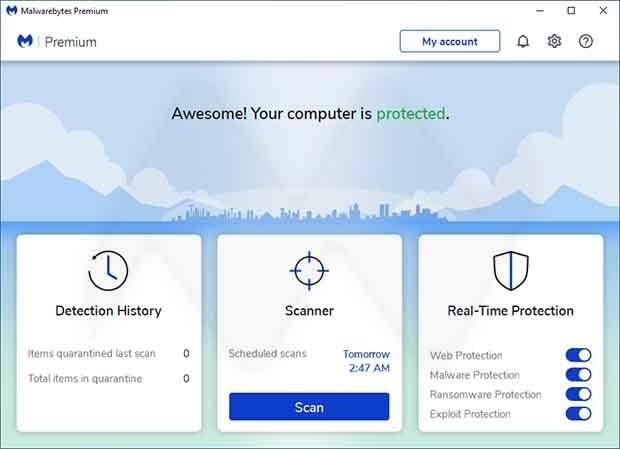Maximize the Malwarebytes Premium window
The height and width of the screenshot is (449, 620).
pyautogui.click(x=571, y=11)
